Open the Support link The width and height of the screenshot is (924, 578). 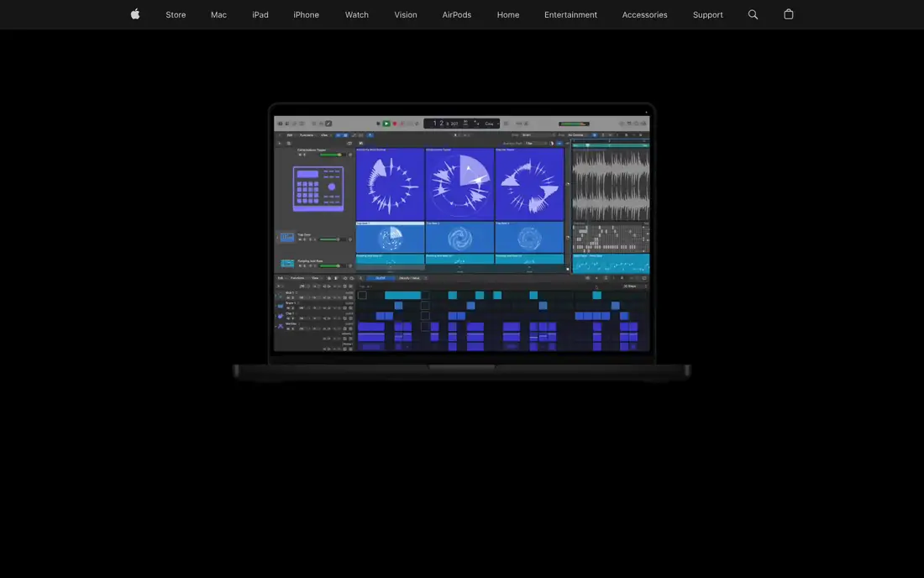(708, 15)
